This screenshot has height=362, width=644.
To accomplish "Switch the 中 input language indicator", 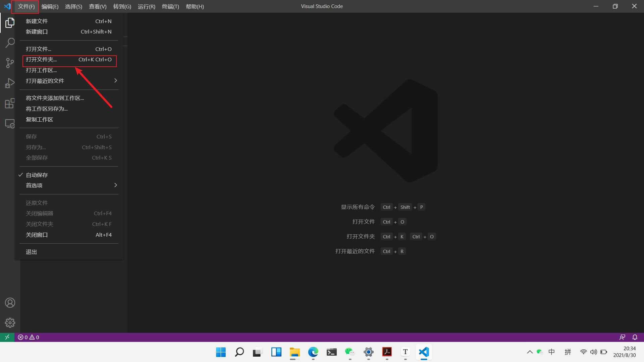I will [x=551, y=352].
